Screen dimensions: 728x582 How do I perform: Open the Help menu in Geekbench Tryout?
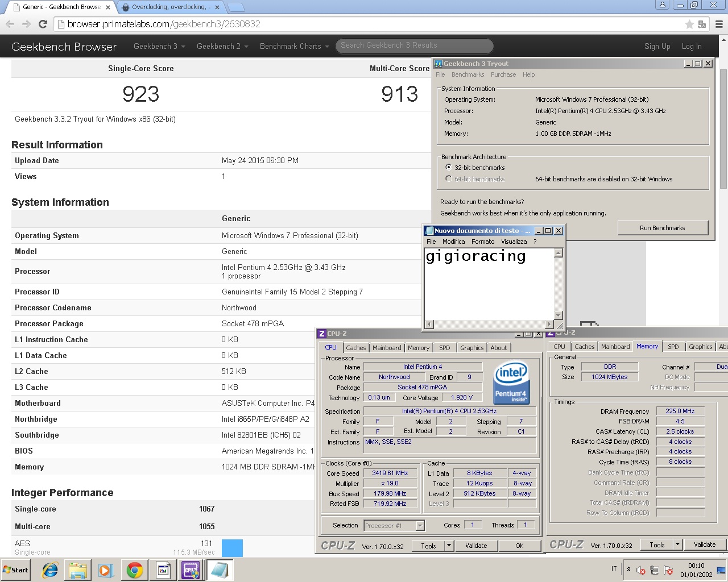[529, 74]
